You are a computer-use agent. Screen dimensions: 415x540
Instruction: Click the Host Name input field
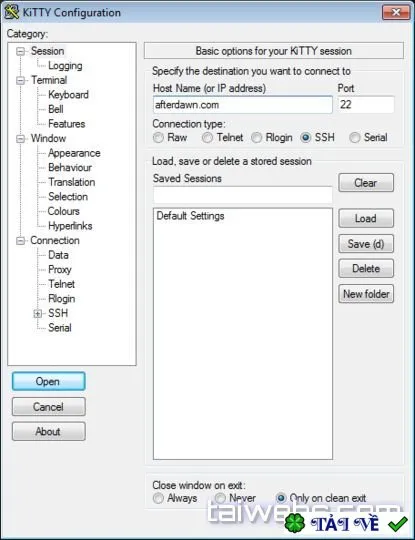(243, 105)
